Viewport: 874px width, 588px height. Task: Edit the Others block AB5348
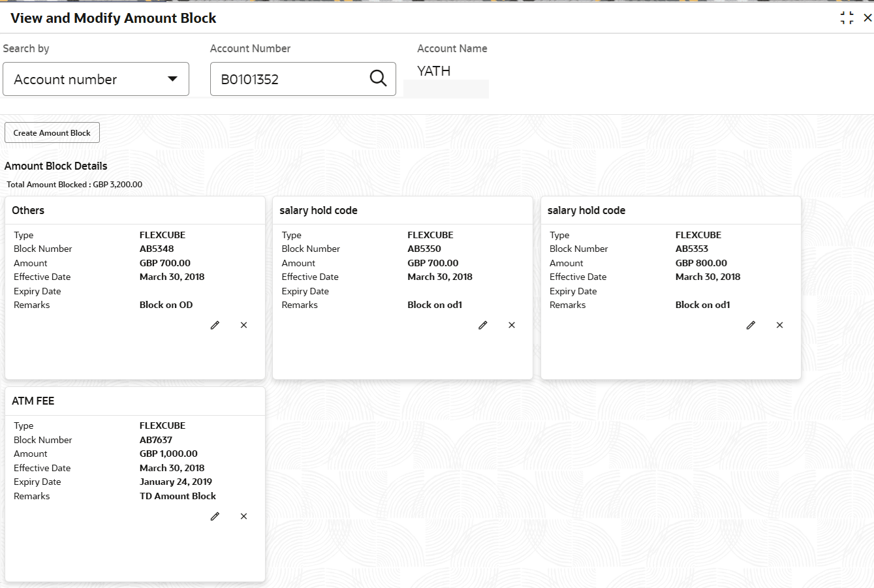(215, 325)
